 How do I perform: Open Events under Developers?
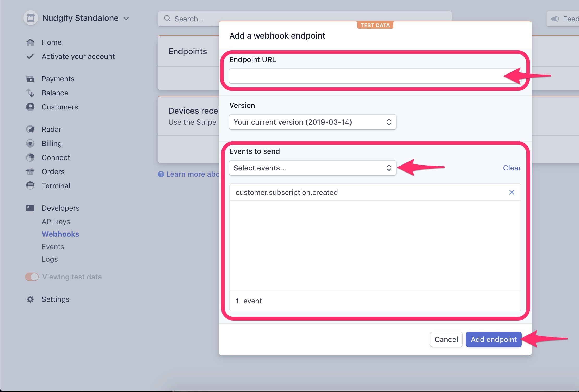(x=53, y=247)
